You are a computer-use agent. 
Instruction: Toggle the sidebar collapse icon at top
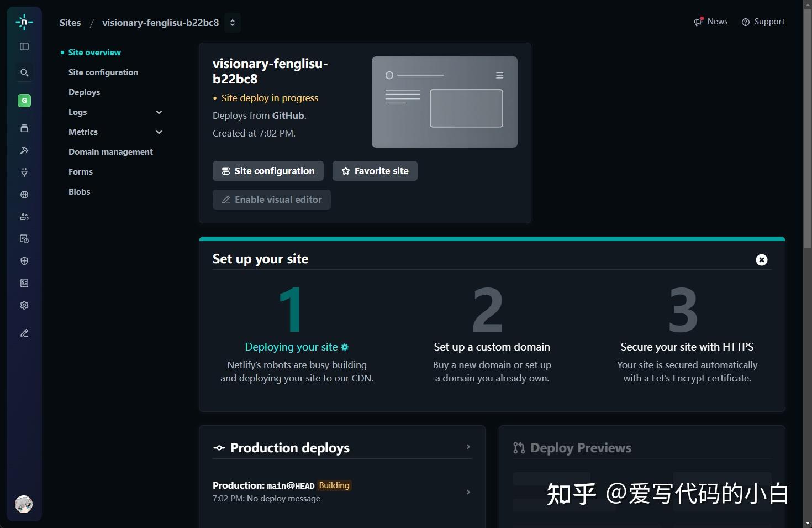point(24,46)
